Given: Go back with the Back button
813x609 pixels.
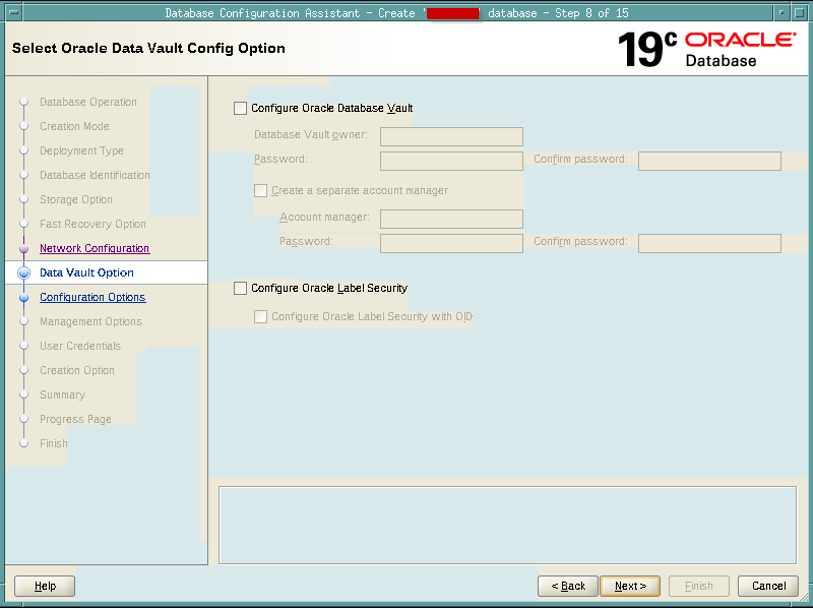Looking at the screenshot, I should (568, 586).
